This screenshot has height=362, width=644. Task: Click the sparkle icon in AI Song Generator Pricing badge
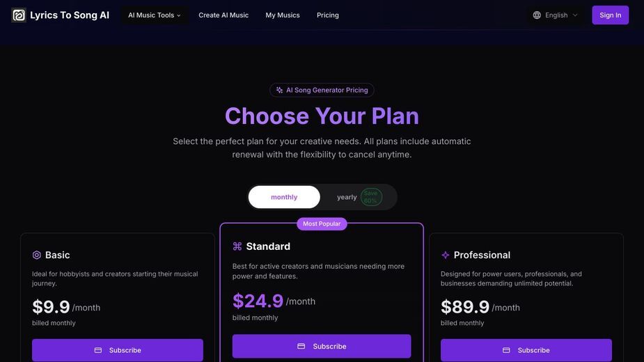click(x=279, y=90)
